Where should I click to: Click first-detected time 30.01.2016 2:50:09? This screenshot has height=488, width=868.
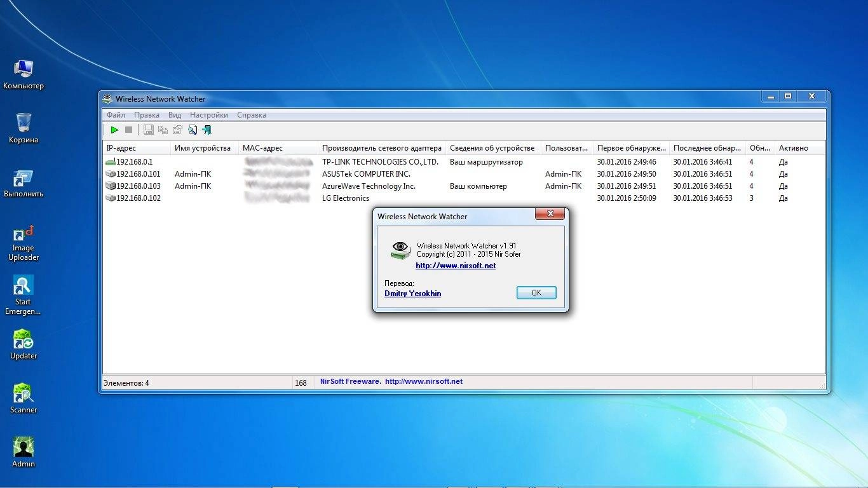(x=627, y=198)
